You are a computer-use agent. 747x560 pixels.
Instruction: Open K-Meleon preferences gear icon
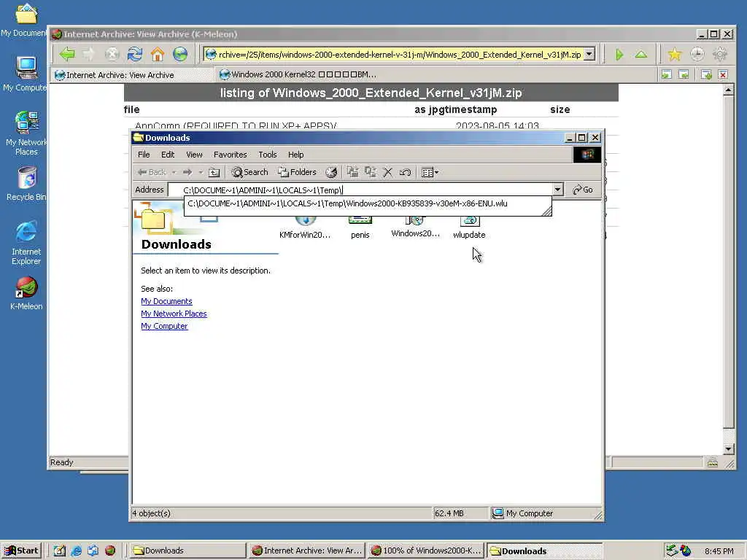tap(719, 54)
